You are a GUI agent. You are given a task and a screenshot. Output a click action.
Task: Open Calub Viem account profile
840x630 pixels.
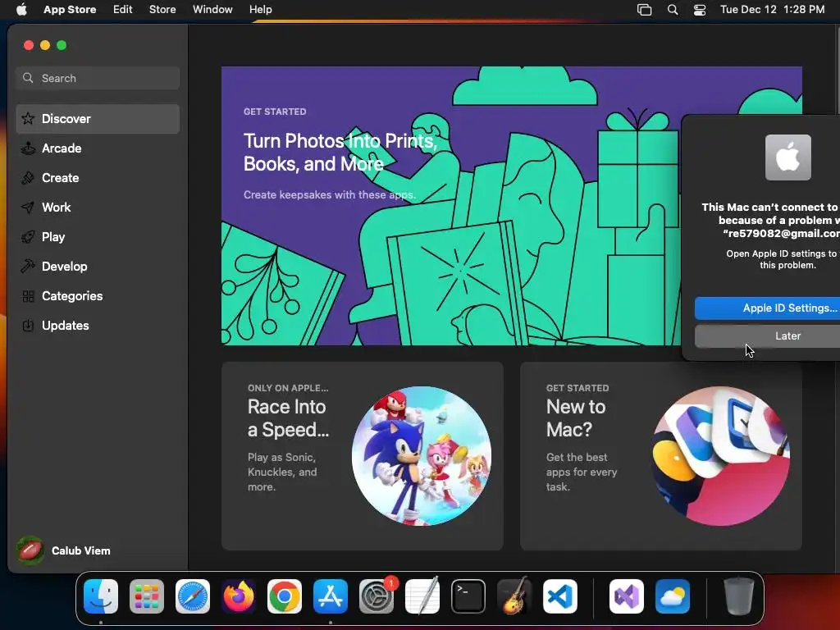coord(64,550)
